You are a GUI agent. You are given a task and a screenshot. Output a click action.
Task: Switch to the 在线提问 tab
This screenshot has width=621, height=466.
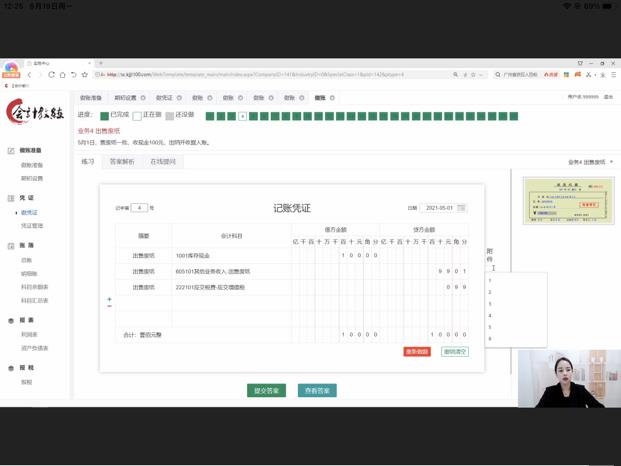(x=163, y=162)
